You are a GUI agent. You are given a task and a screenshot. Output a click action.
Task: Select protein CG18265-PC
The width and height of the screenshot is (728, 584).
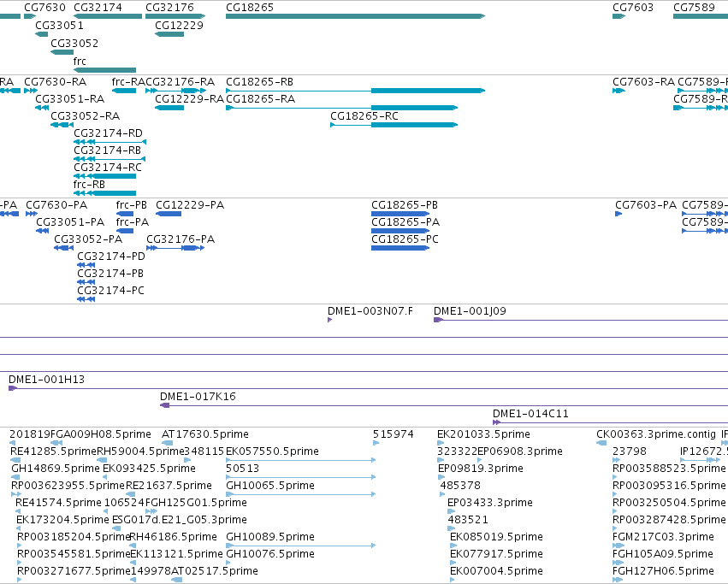click(x=400, y=248)
